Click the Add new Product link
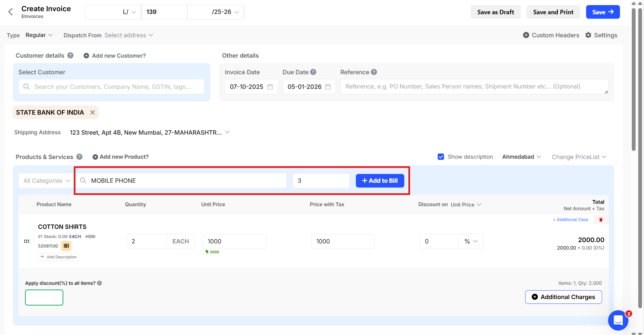This screenshot has height=335, width=644. tap(124, 157)
